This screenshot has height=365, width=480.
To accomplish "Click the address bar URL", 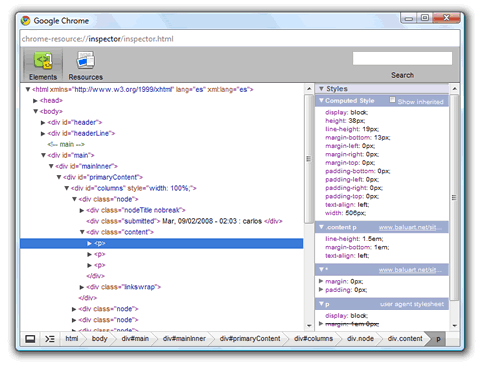I will 97,39.
